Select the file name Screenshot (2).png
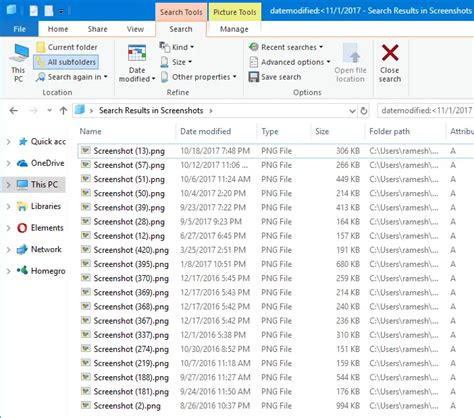The width and height of the screenshot is (474, 418). tap(127, 406)
